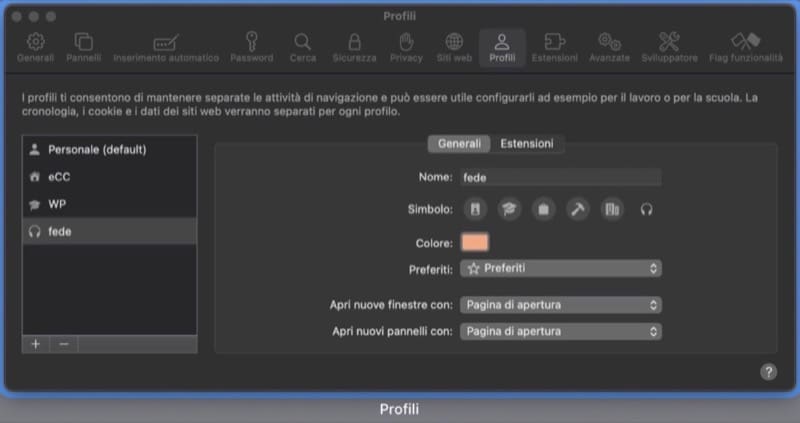Open the Password preferences tab
The image size is (800, 423).
pos(252,47)
